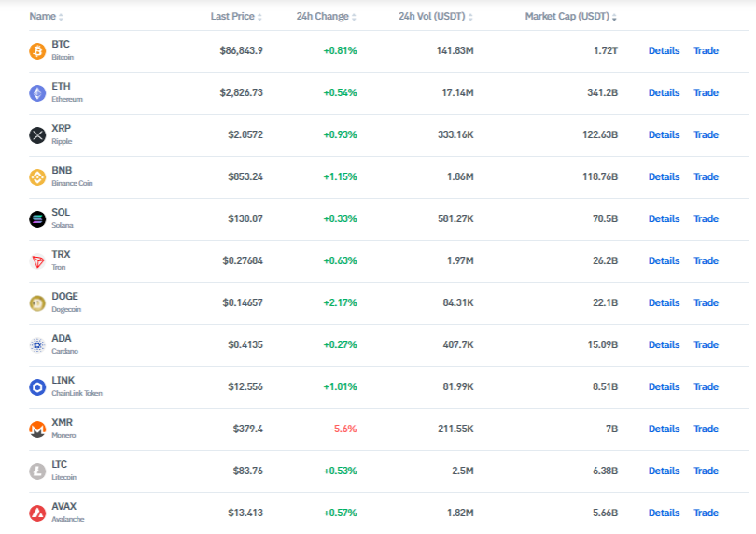Open Details for LTC
Viewport: 756px width, 534px height.
(664, 471)
